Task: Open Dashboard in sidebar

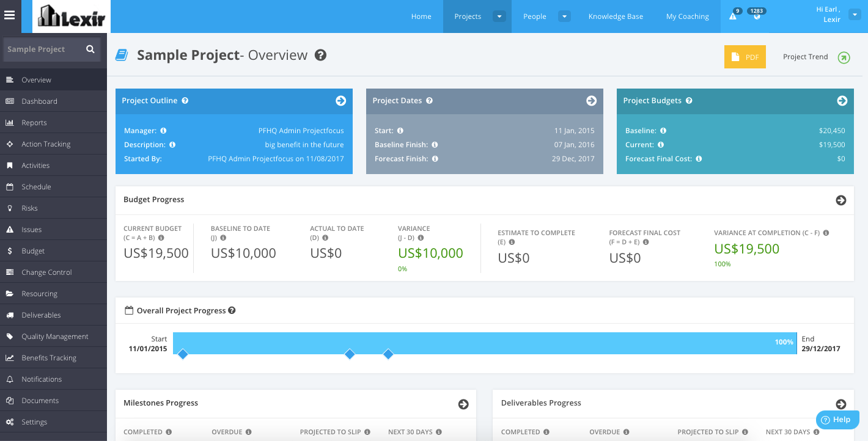Action: tap(53, 101)
